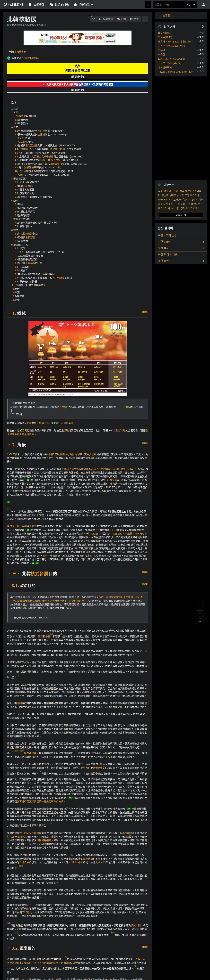Click the search magnifier icon

tap(188, 5)
